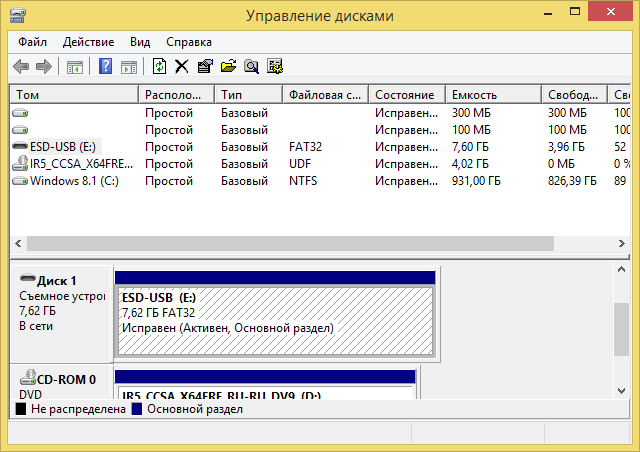Screen dimensions: 640x452
Task: Click the horizontal scrollbar left arrow
Action: click(18, 244)
